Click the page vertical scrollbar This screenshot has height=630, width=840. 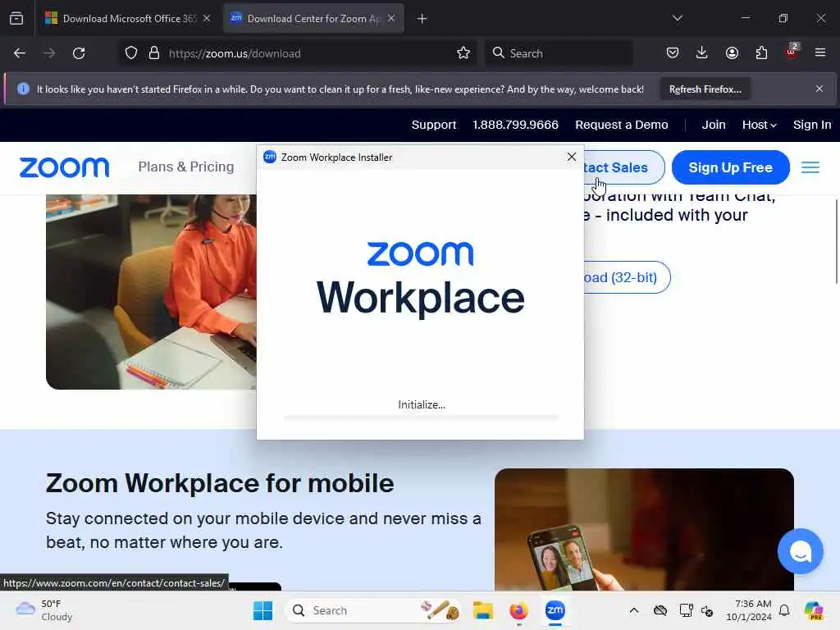836,241
